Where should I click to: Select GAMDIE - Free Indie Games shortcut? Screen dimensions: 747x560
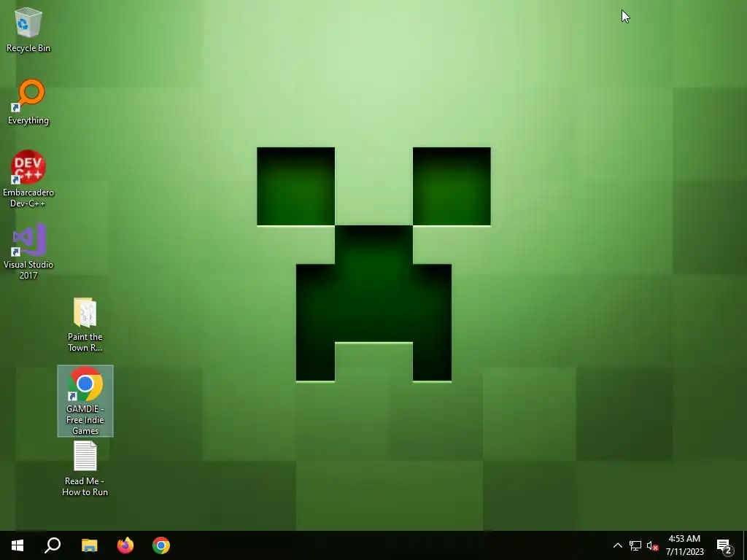[85, 401]
